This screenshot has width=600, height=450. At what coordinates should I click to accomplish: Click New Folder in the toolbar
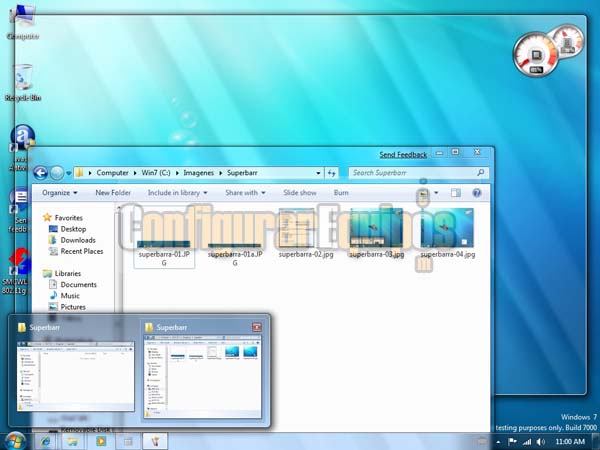click(113, 193)
